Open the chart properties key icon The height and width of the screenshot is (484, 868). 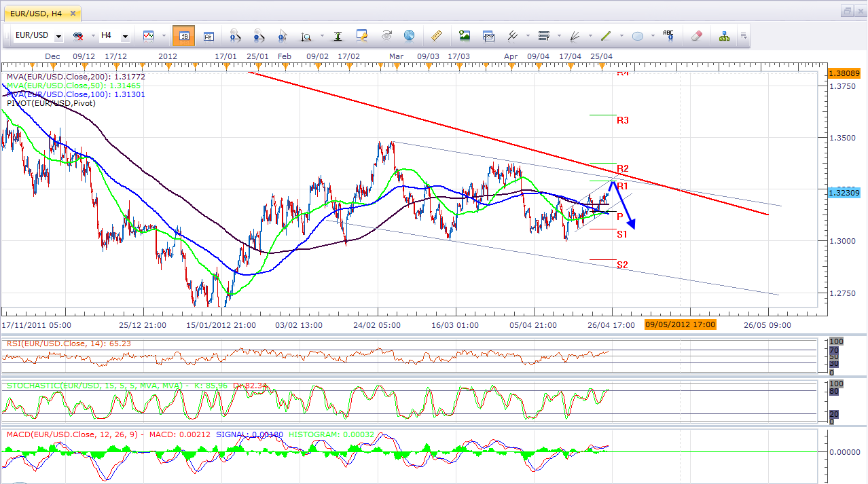(x=362, y=36)
